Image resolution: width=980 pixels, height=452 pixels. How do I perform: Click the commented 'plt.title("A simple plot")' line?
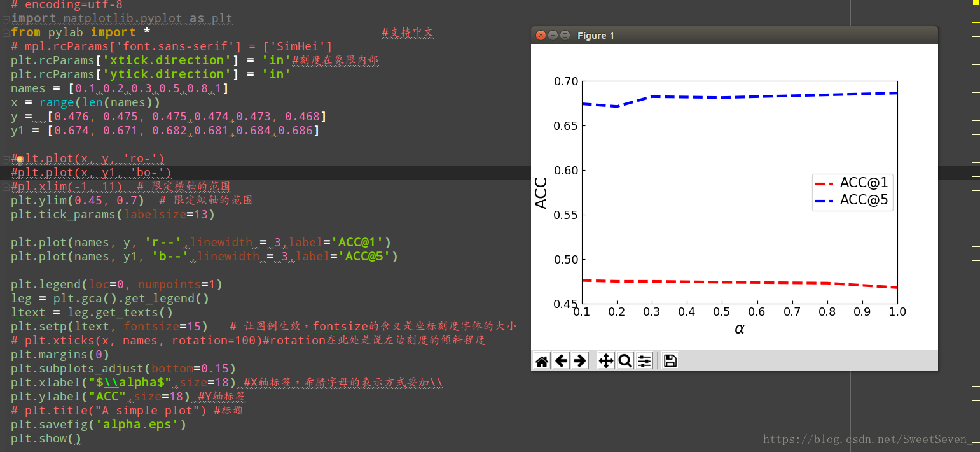[127, 411]
